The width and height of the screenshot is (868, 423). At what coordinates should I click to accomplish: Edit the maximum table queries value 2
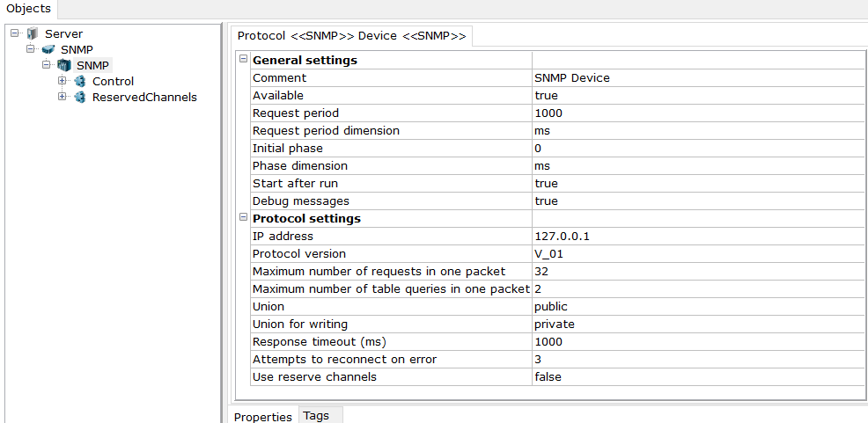[697, 289]
